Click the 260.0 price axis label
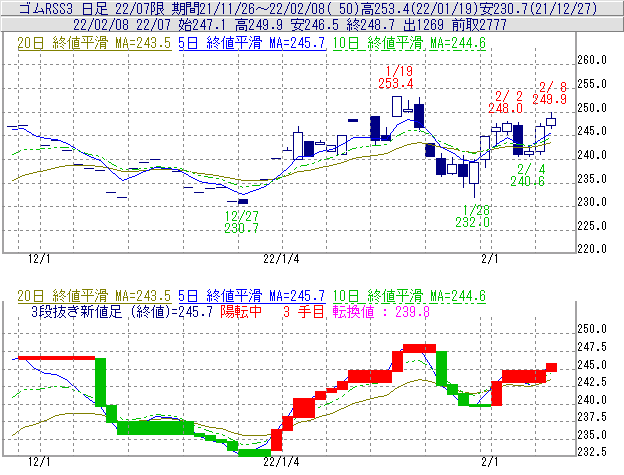The width and height of the screenshot is (624, 475). click(x=592, y=60)
